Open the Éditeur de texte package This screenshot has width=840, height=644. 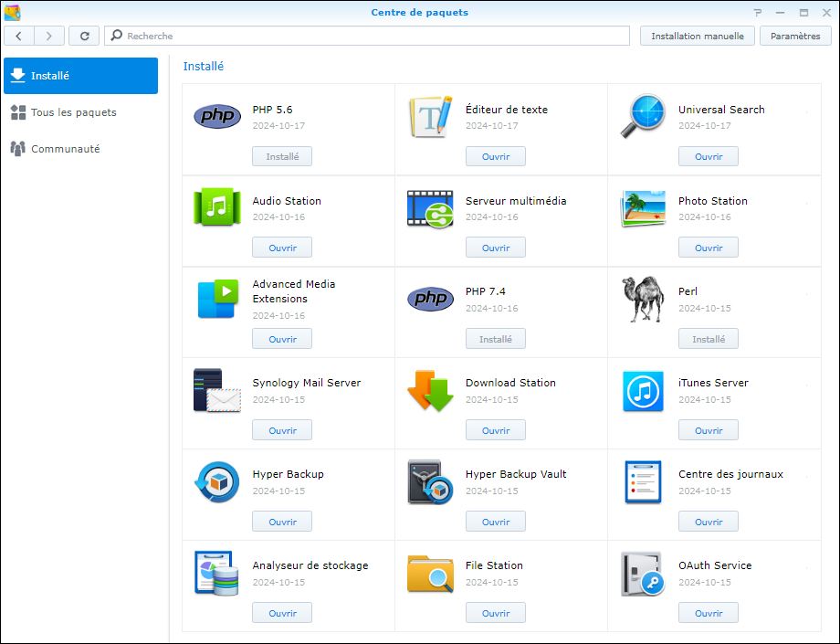click(496, 156)
